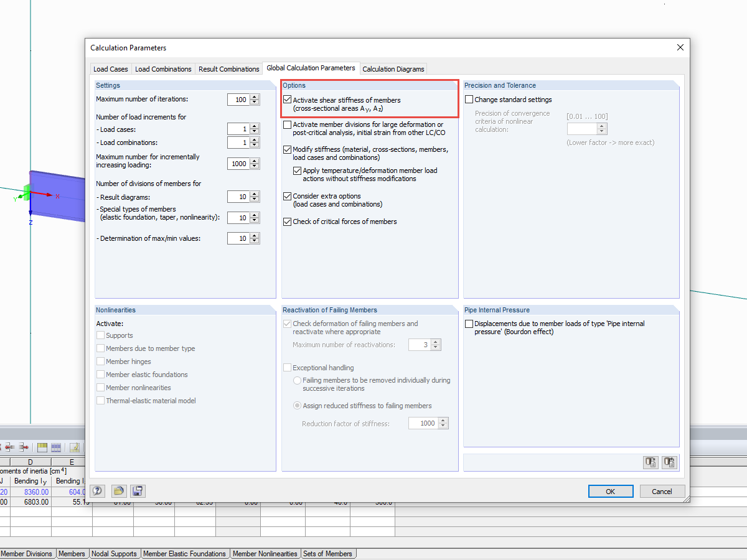Uncheck Activate shear stiffness of members

click(287, 100)
